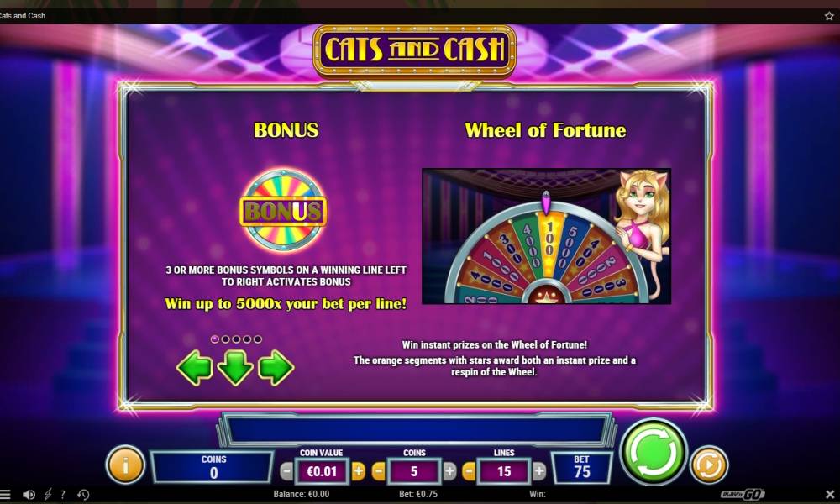Mute the game sound
The width and height of the screenshot is (840, 504).
click(x=29, y=495)
